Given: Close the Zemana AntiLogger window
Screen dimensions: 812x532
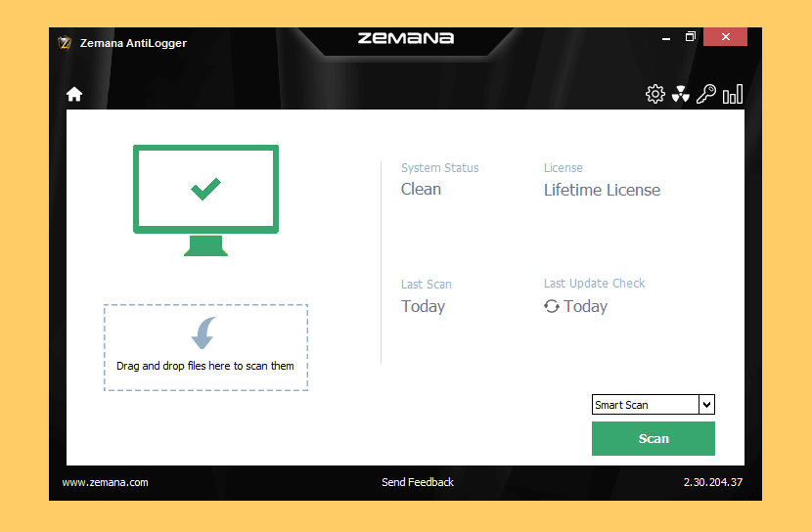Looking at the screenshot, I should coord(725,37).
